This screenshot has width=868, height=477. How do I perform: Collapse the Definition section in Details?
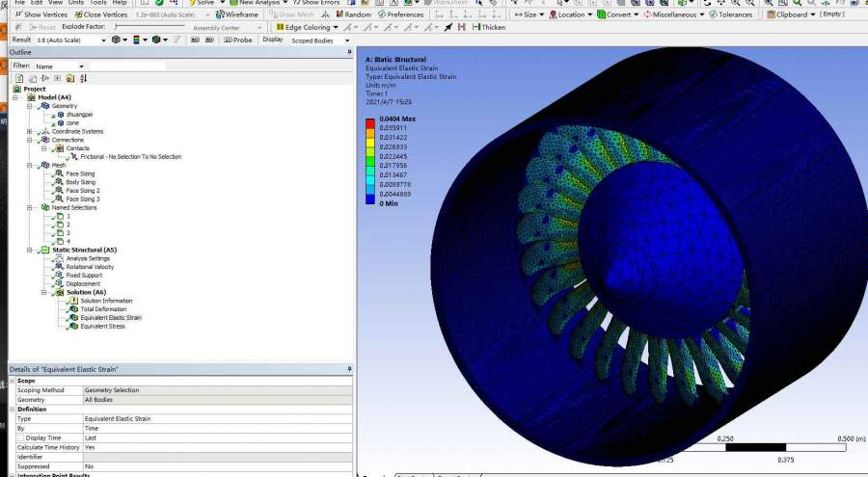pyautogui.click(x=13, y=409)
